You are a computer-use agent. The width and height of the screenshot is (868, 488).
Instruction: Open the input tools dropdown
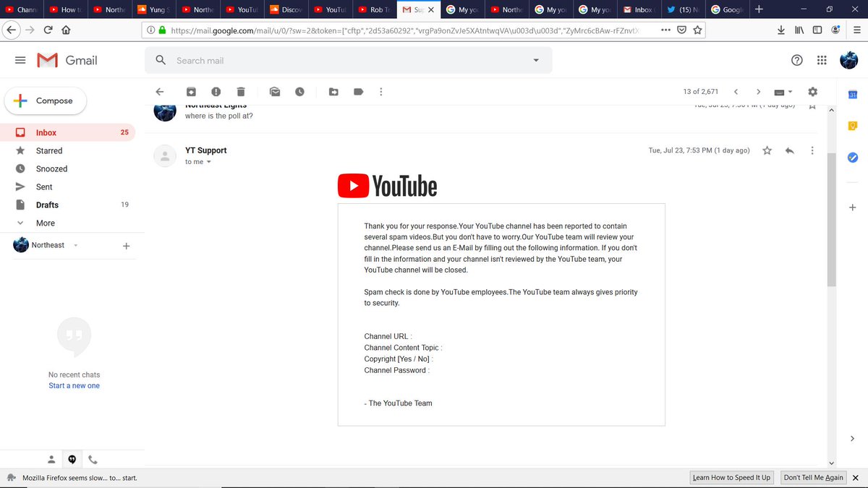[783, 92]
